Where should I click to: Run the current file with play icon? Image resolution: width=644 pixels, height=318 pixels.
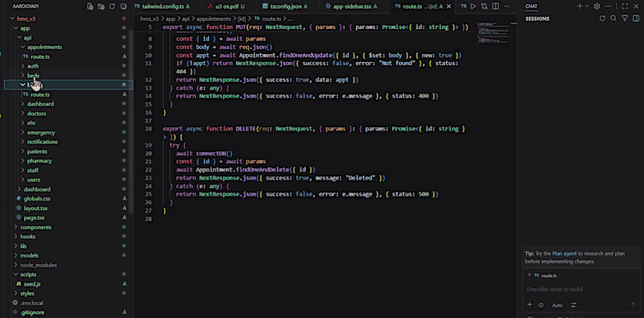coord(473,6)
